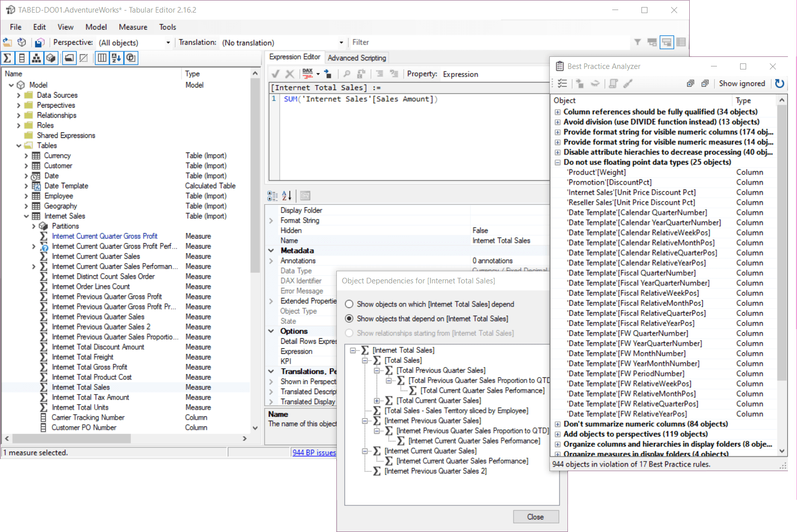Toggle metadata columns icon in toolbar
The height and width of the screenshot is (532, 797).
pyautogui.click(x=102, y=58)
